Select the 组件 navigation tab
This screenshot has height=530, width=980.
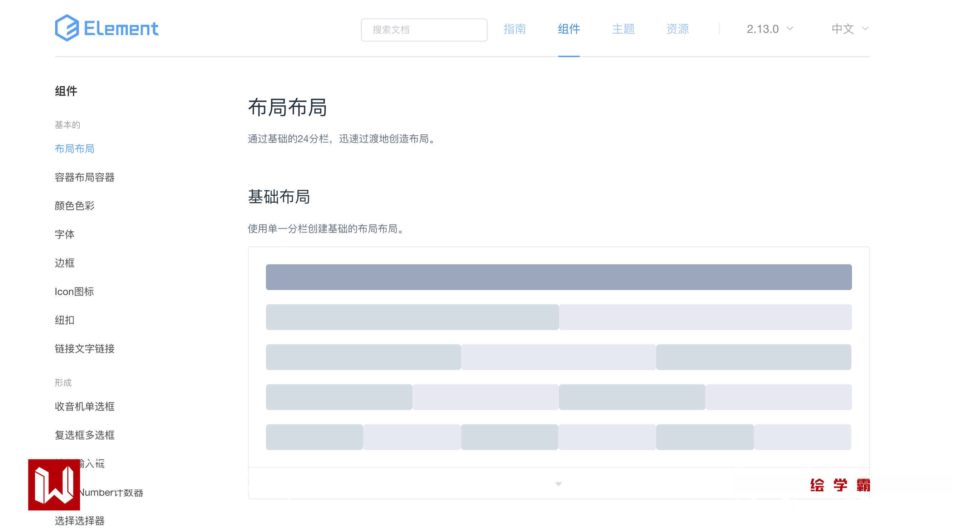(569, 29)
